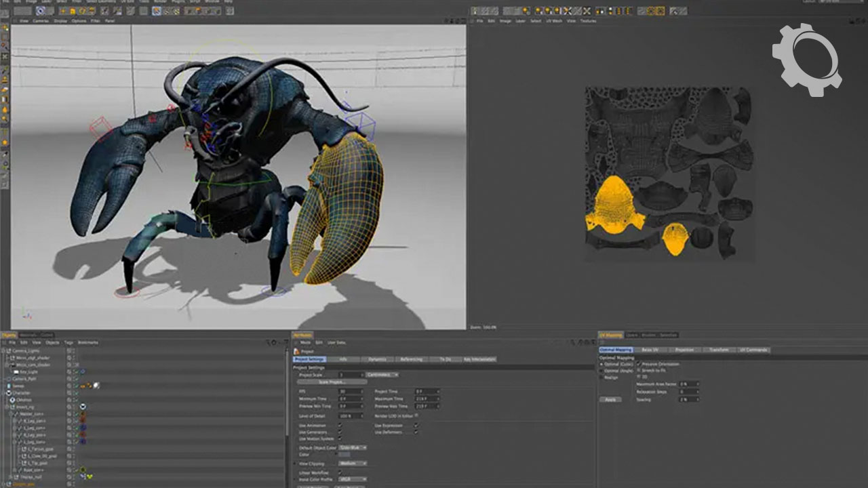Open the View Clipping Medium dropdown
Screen dimensions: 868x488
tap(353, 463)
